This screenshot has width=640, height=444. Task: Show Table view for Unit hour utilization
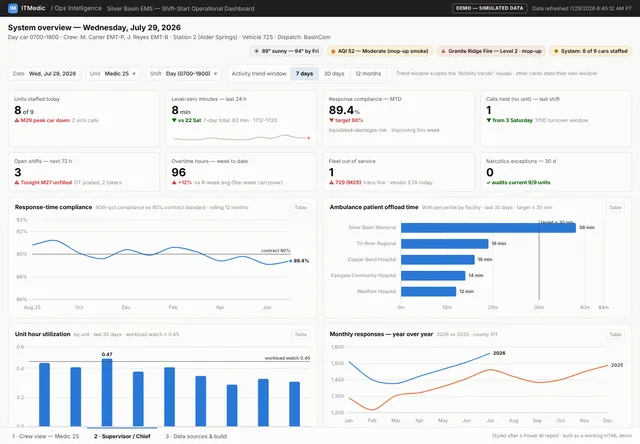click(x=300, y=334)
